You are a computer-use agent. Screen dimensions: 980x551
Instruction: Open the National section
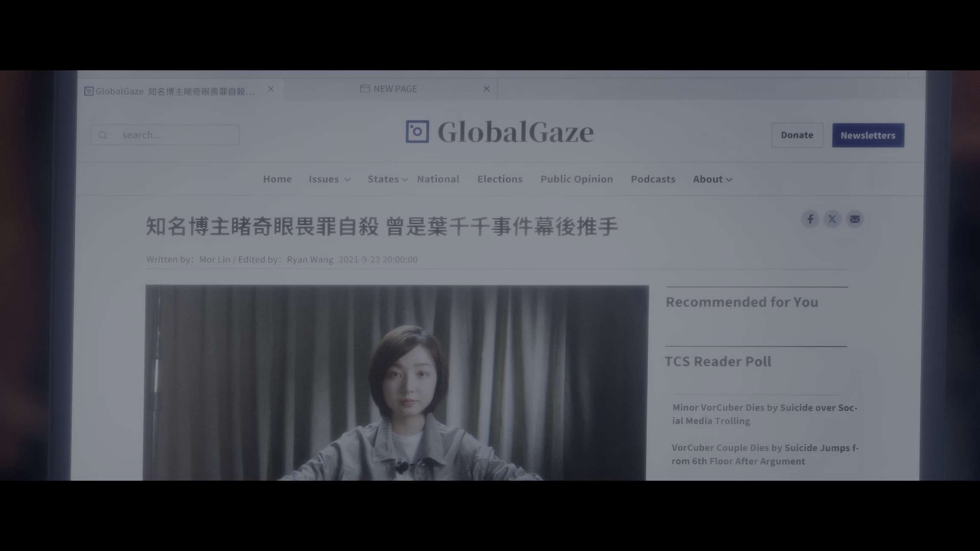click(x=438, y=179)
